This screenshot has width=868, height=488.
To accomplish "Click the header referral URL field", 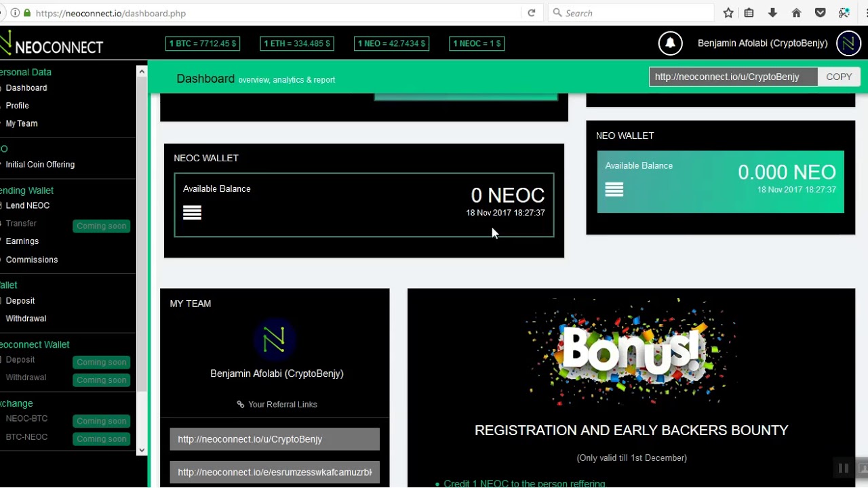I will click(733, 77).
